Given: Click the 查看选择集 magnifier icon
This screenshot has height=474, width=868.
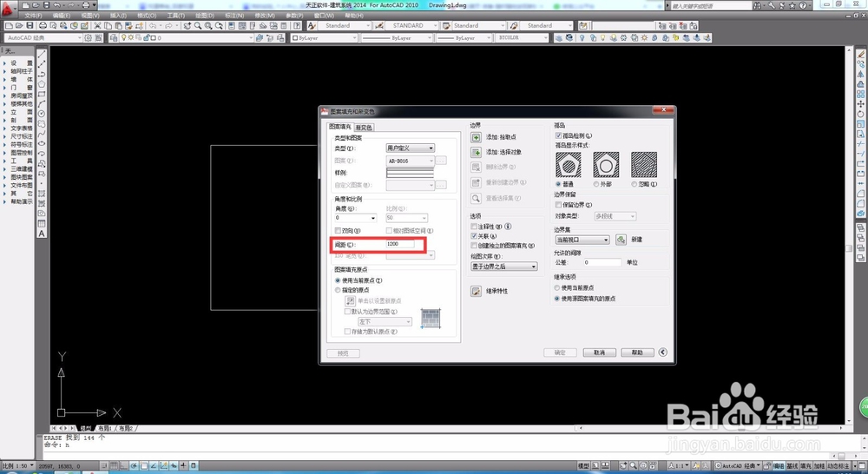Looking at the screenshot, I should pos(476,198).
